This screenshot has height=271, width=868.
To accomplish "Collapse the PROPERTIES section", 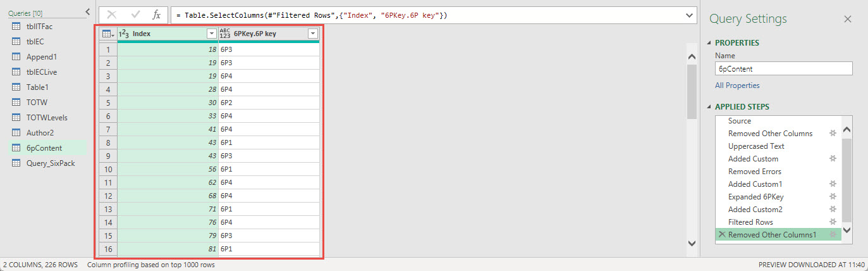I will 709,43.
